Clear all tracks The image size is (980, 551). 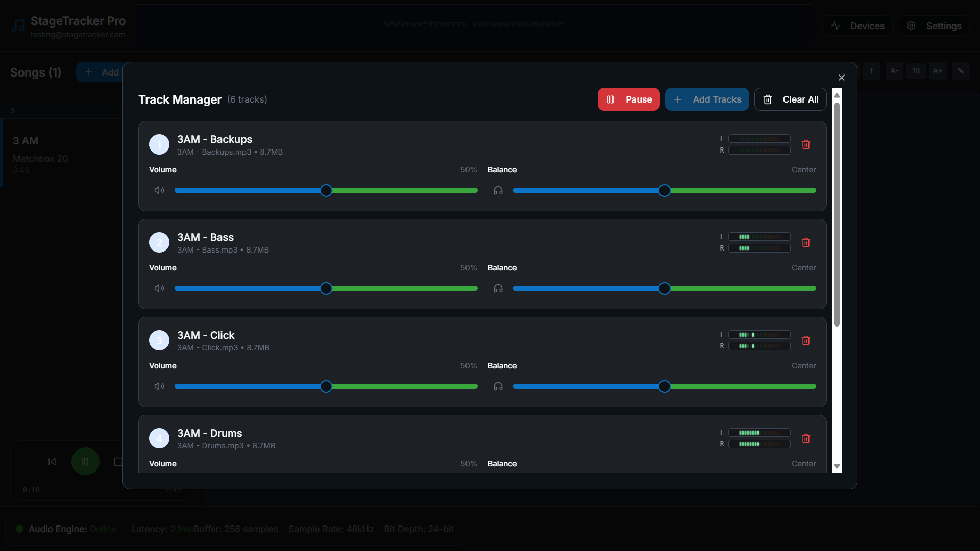pos(790,99)
